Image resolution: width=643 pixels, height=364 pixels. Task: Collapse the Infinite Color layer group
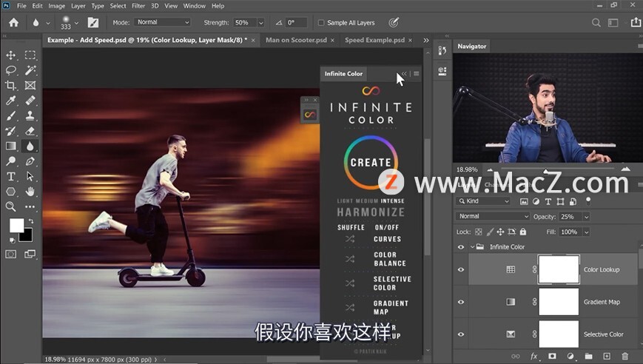tap(472, 247)
